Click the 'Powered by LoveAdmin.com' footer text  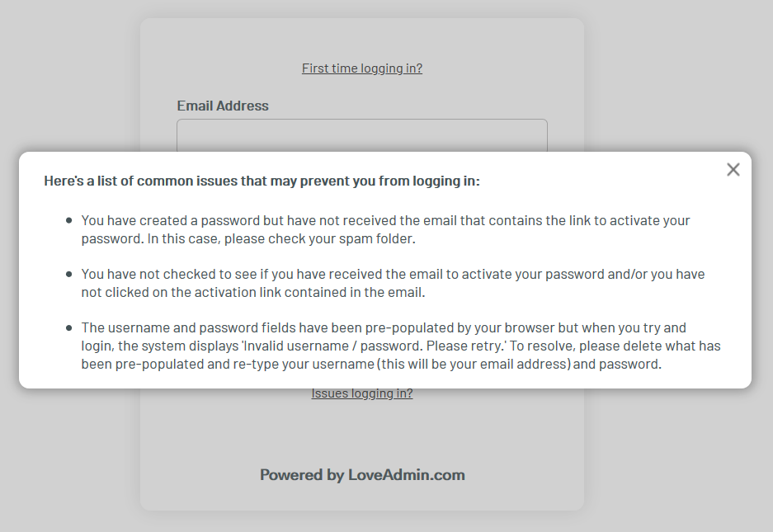(x=362, y=475)
